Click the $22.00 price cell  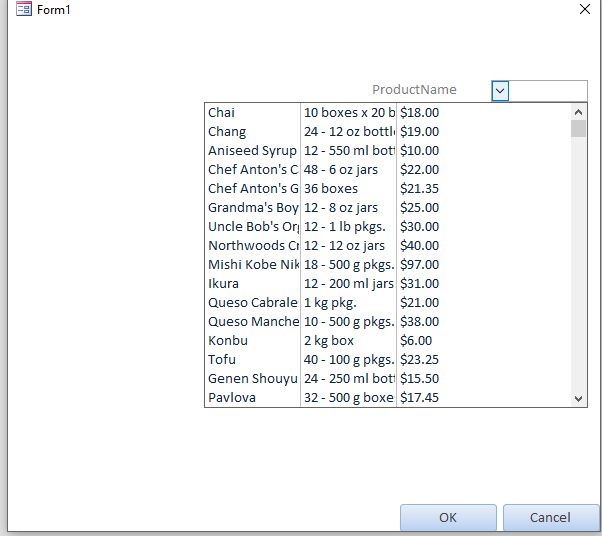[x=419, y=170]
